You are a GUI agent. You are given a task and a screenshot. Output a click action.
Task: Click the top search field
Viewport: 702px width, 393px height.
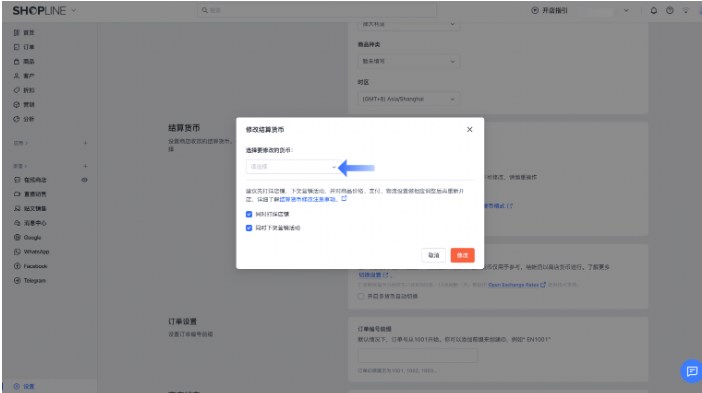coord(317,10)
